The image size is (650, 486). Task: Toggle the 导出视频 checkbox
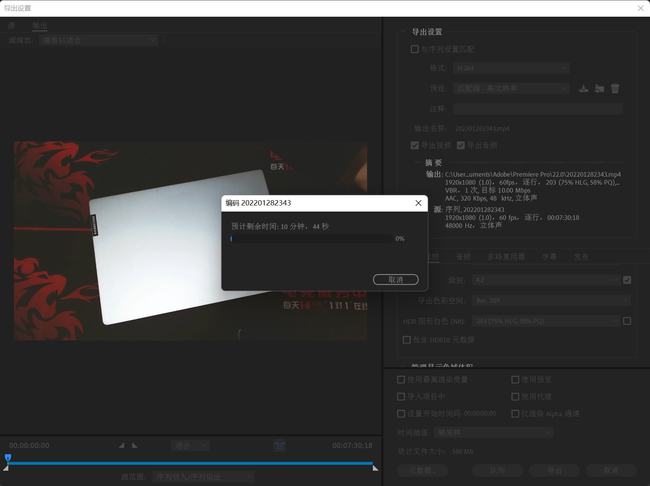[415, 145]
